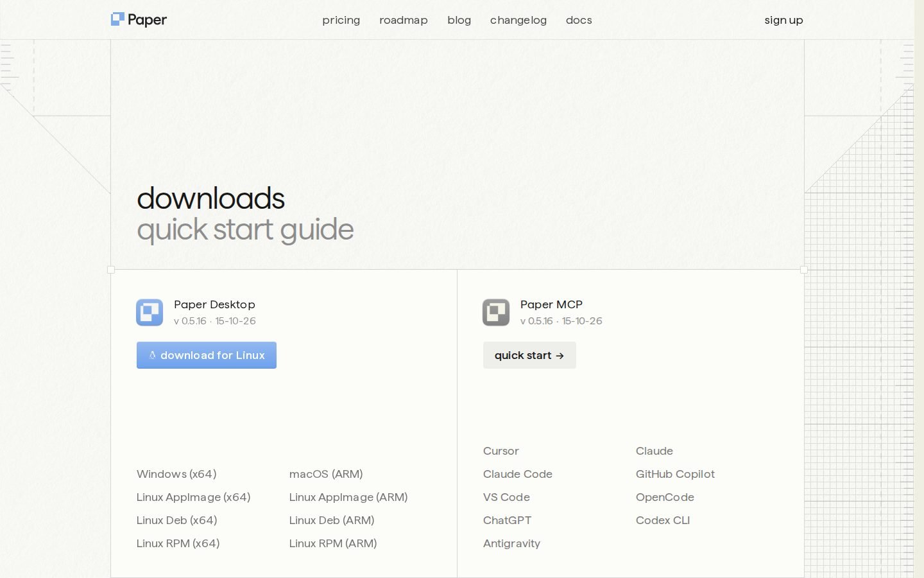The width and height of the screenshot is (924, 578).
Task: Click version text under Paper MCP
Action: point(561,320)
